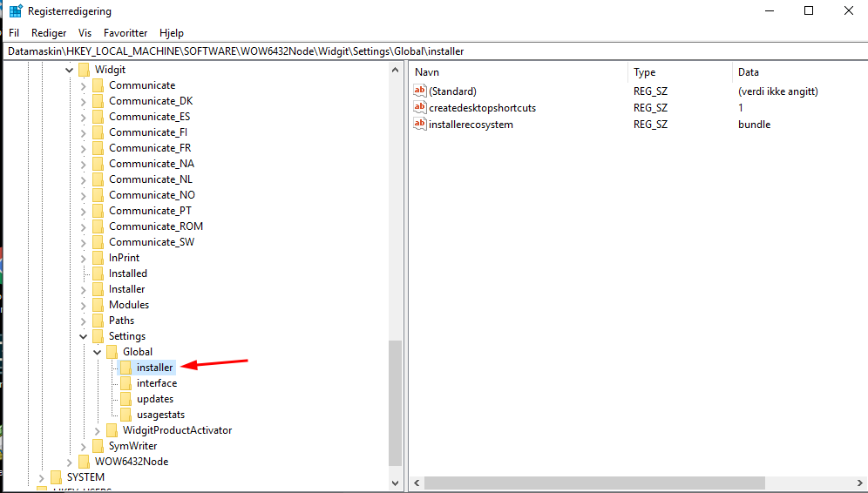Click values pane horizontal scroll right arrow
868x493 pixels.
tap(859, 483)
